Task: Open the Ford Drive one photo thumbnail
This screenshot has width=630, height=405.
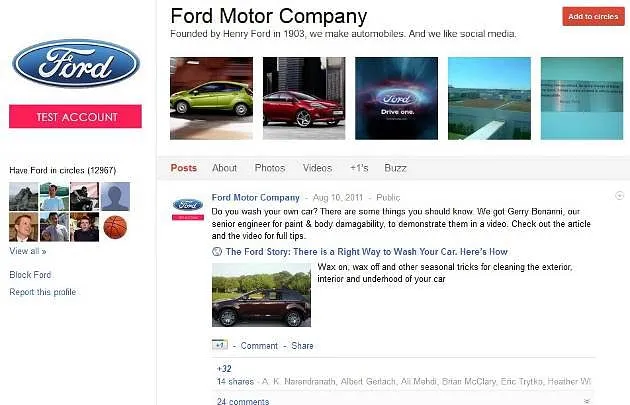Action: pyautogui.click(x=396, y=98)
